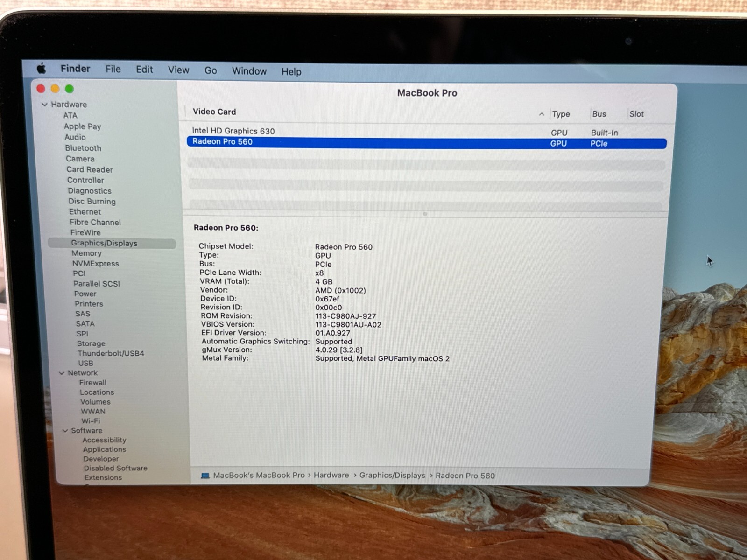Viewport: 747px width, 560px height.
Task: Collapse the Network section chevron
Action: coord(62,373)
